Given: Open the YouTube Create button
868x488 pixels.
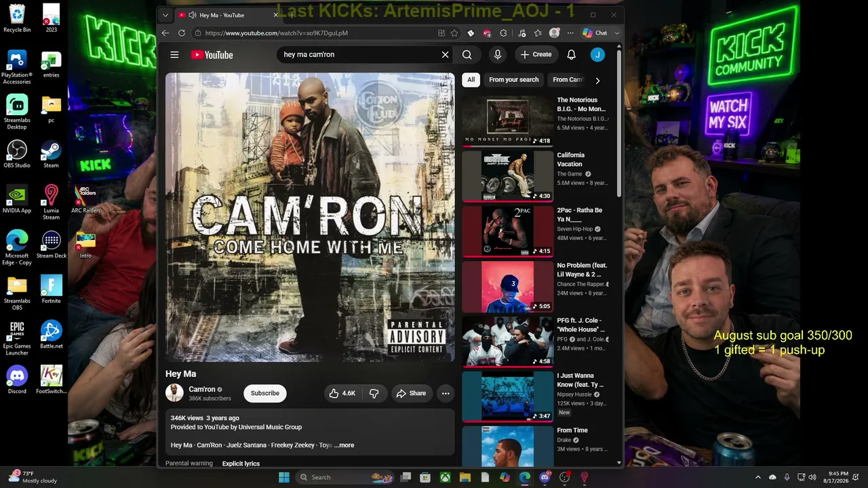Looking at the screenshot, I should (536, 55).
